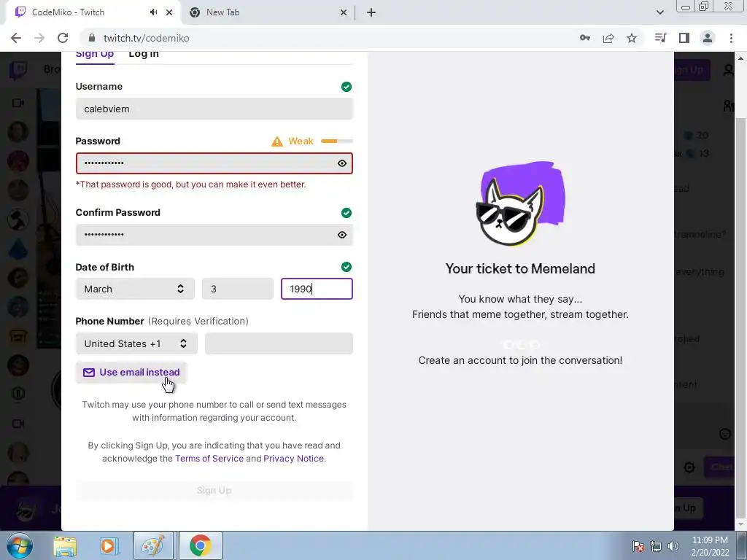Open the saved passwords key icon
This screenshot has width=747, height=560.
(x=585, y=38)
